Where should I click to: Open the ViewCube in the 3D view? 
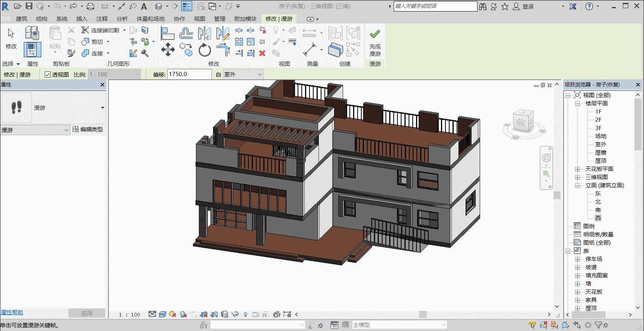(x=523, y=121)
